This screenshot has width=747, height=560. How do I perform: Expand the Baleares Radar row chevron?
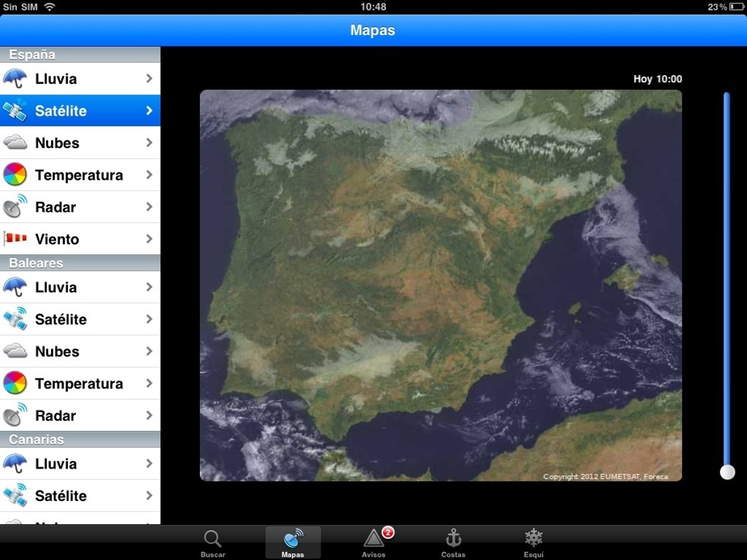[x=149, y=415]
